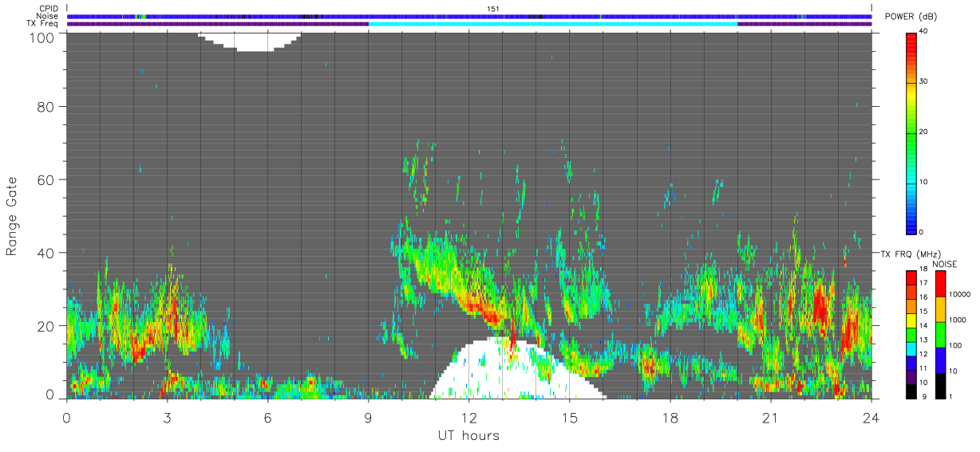980x452 pixels.
Task: Click the 21 tick on UT hours axis
Action: tap(771, 417)
